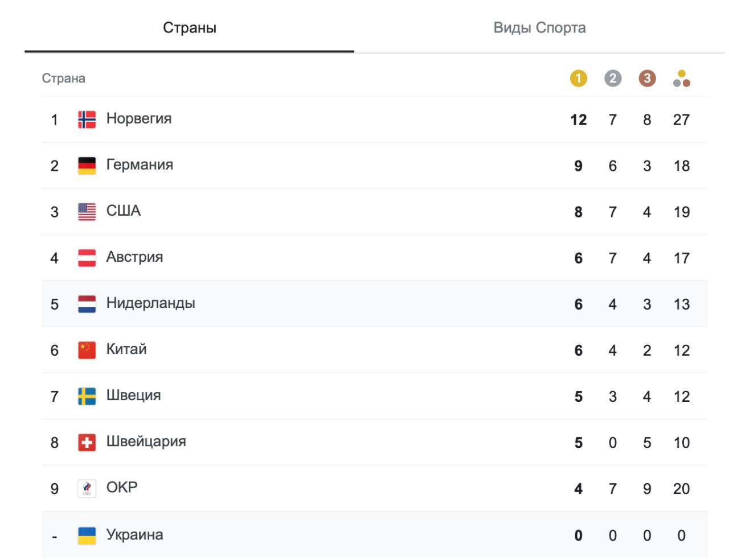The image size is (729, 560).
Task: Click the Switzerland flag icon
Action: coord(87,442)
